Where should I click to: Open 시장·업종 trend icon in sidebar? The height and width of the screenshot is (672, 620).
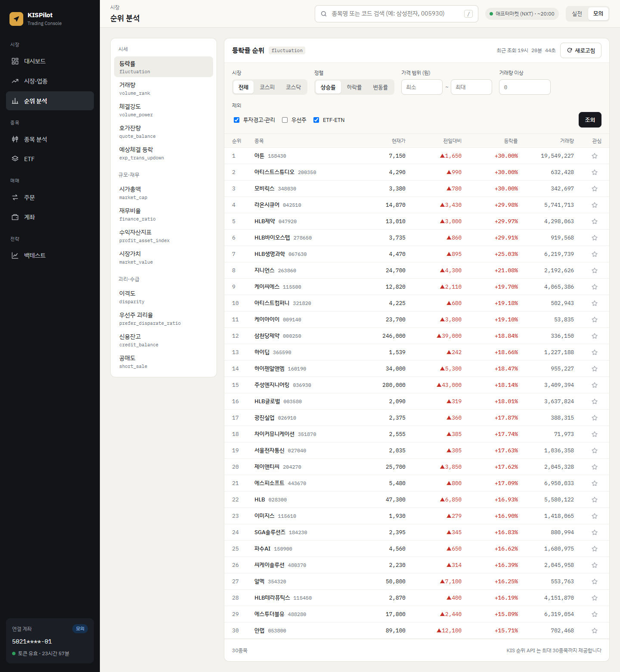[15, 81]
